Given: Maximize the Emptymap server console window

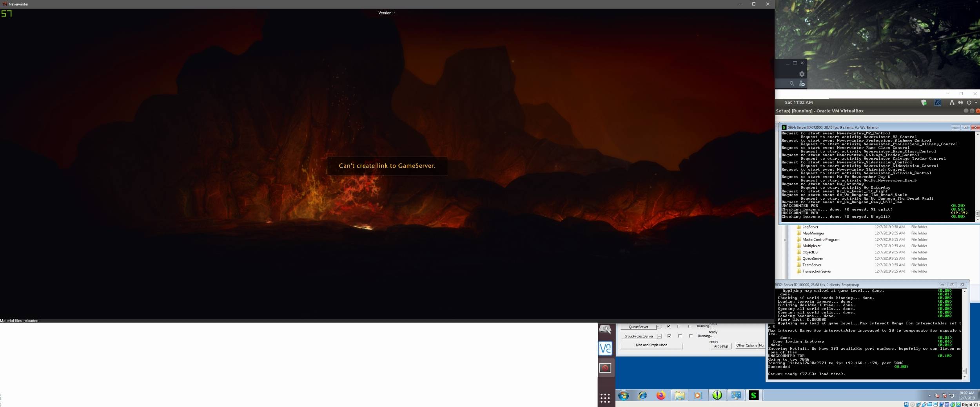Looking at the screenshot, I should [952, 285].
